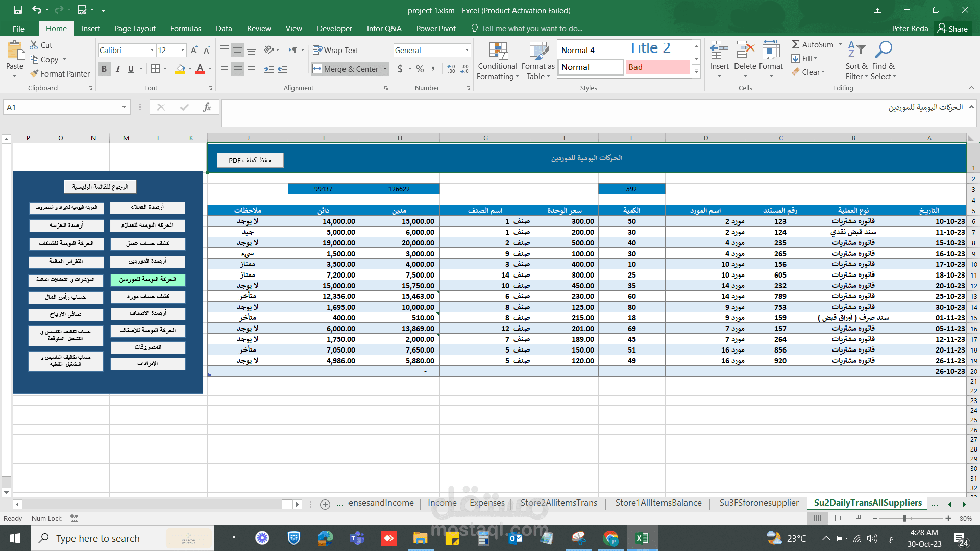Toggle Bold formatting
The image size is (980, 551).
[104, 69]
